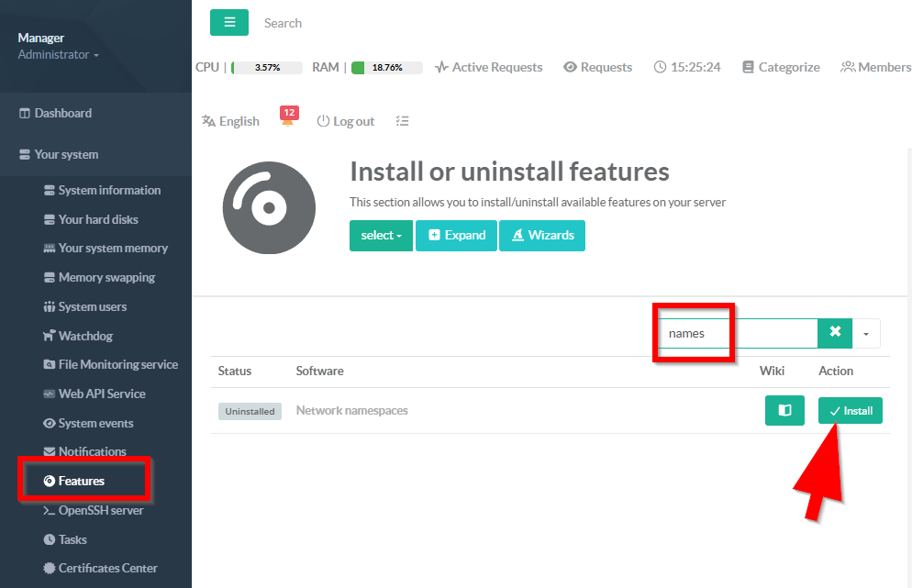The width and height of the screenshot is (912, 588).
Task: Go to Dashboard in sidebar
Action: (62, 113)
